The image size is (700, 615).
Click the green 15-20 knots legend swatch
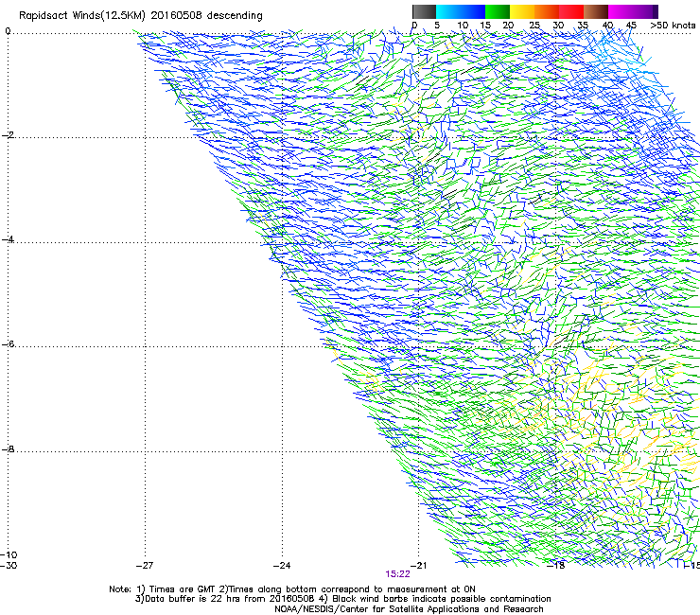point(498,11)
